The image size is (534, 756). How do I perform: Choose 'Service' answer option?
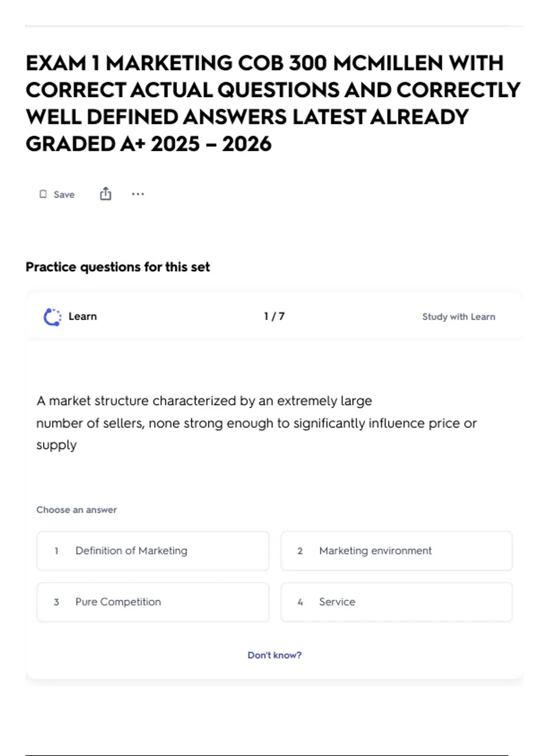click(x=396, y=602)
